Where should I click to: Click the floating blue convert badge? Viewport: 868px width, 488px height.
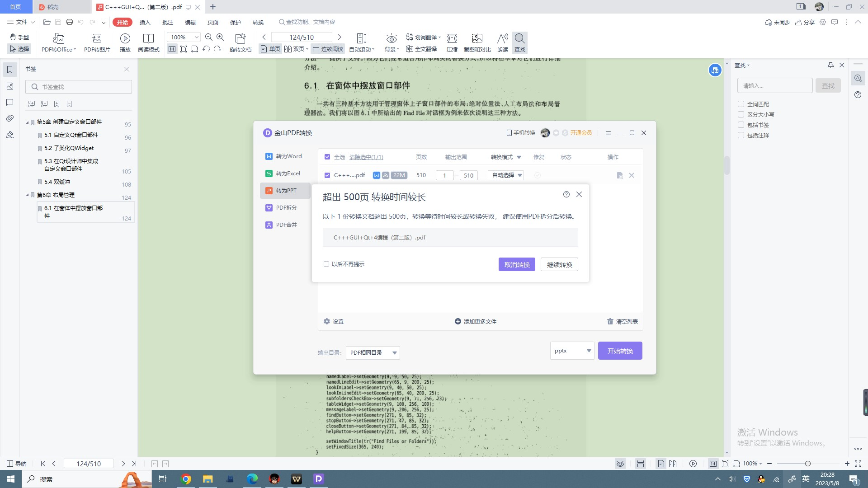pyautogui.click(x=715, y=70)
